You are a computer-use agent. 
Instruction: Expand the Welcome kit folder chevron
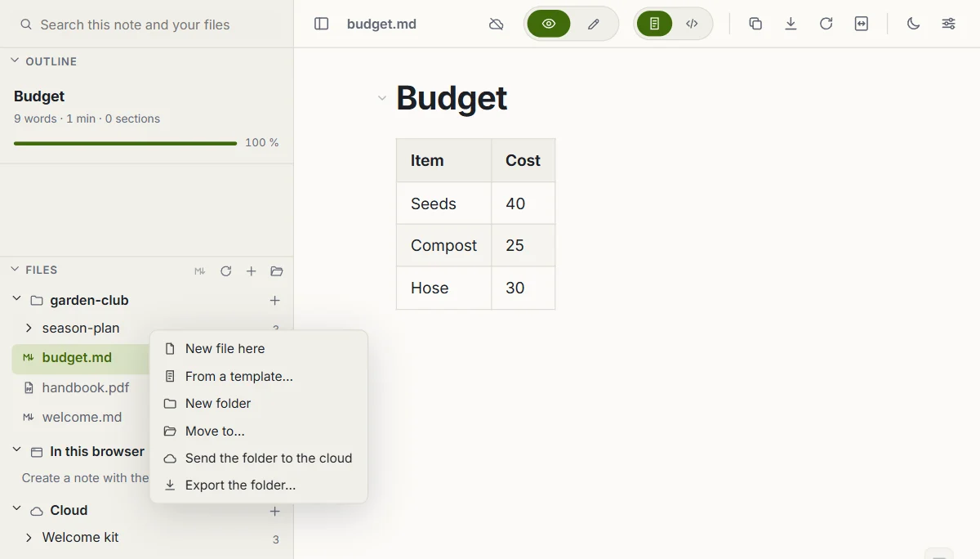pyautogui.click(x=29, y=537)
